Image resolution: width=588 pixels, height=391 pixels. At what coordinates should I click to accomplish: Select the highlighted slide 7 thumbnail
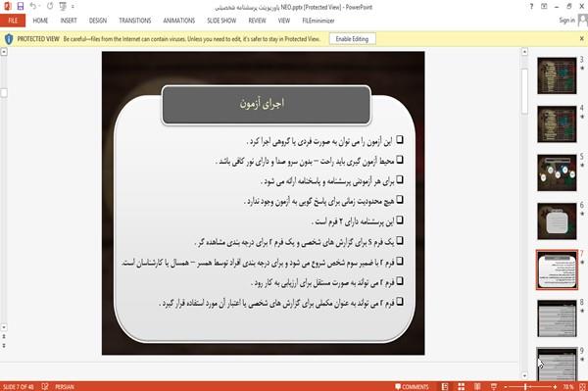(x=557, y=269)
